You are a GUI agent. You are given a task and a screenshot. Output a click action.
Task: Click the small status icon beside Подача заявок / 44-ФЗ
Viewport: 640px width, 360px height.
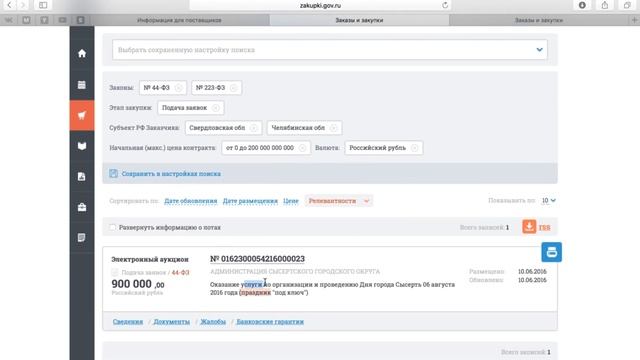point(115,272)
